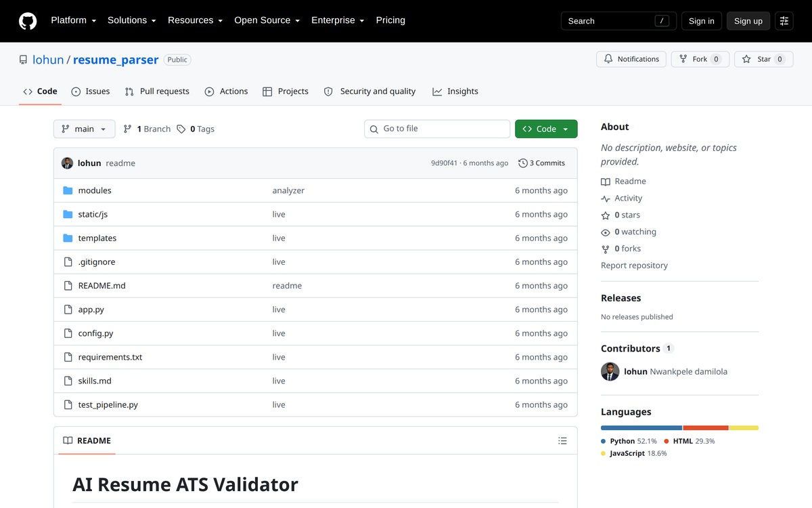Open the README outline list icon

(x=562, y=440)
